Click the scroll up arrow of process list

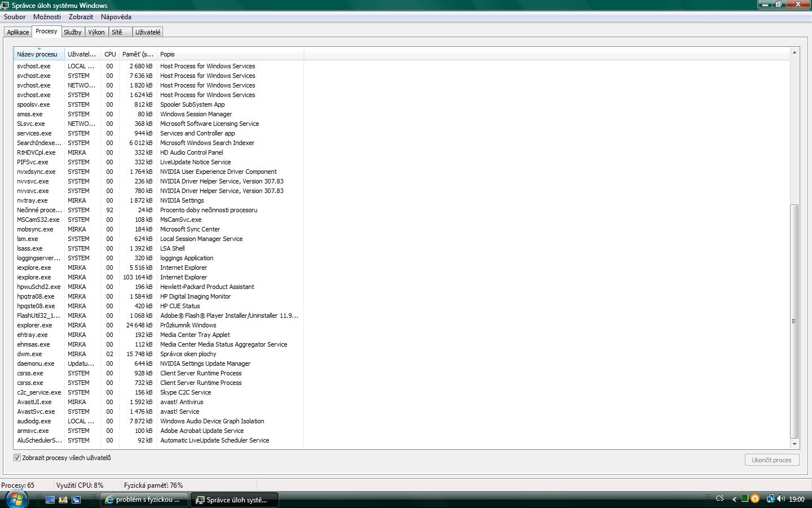[x=795, y=52]
